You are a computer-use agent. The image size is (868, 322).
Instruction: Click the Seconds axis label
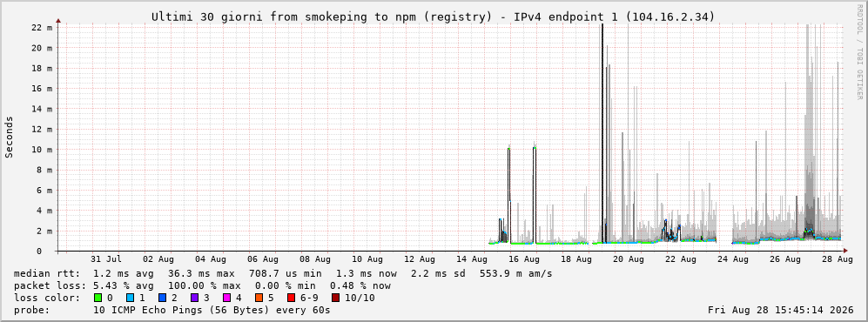click(x=10, y=138)
